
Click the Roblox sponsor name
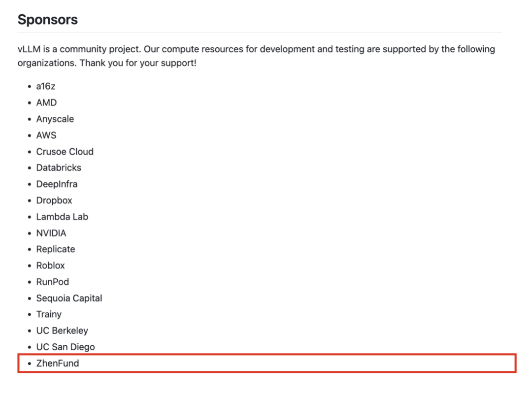51,265
